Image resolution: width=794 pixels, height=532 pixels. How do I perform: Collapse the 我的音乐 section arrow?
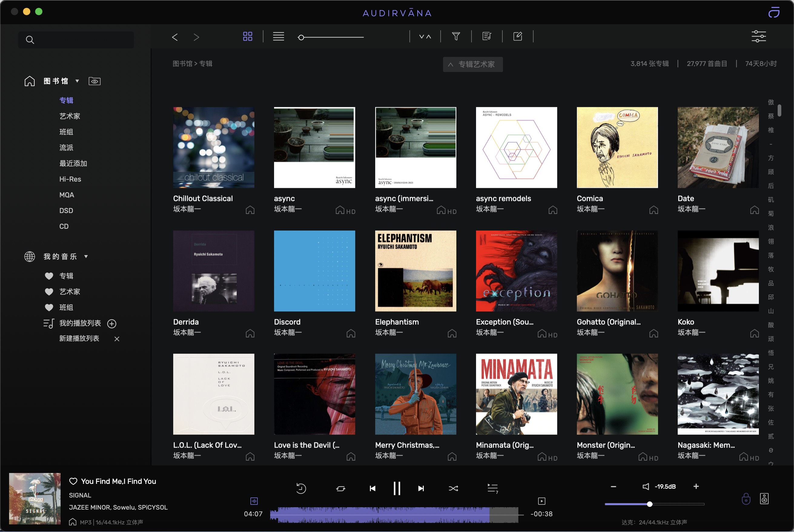pos(86,257)
